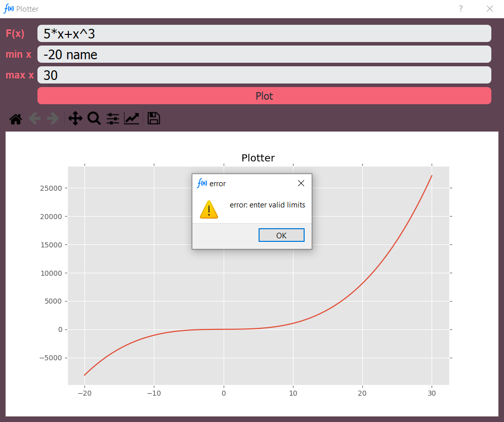The height and width of the screenshot is (422, 504).
Task: Click the y-axis label −5000
Action: [x=51, y=358]
